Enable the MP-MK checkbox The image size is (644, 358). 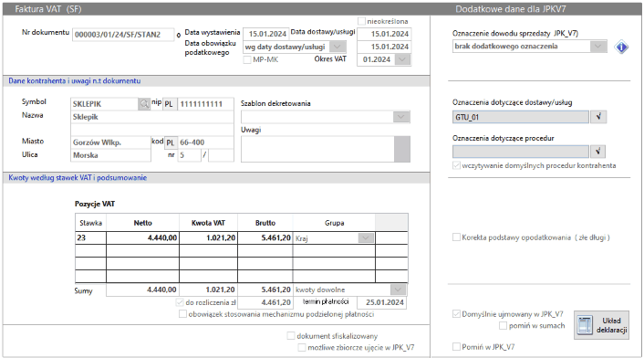[247, 59]
